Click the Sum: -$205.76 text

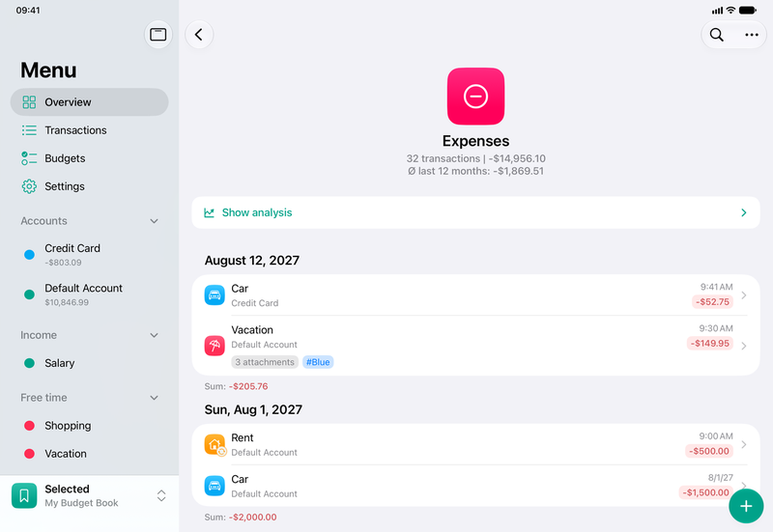point(236,386)
